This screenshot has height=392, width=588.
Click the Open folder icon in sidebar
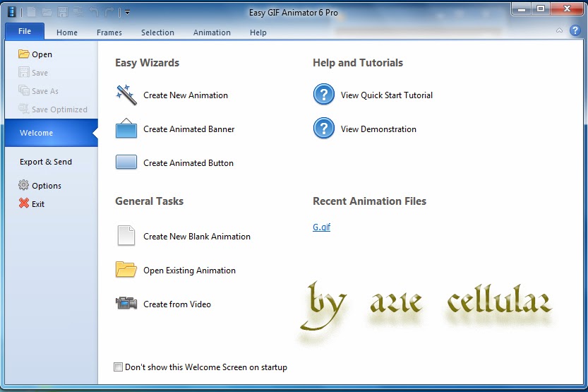coord(23,54)
